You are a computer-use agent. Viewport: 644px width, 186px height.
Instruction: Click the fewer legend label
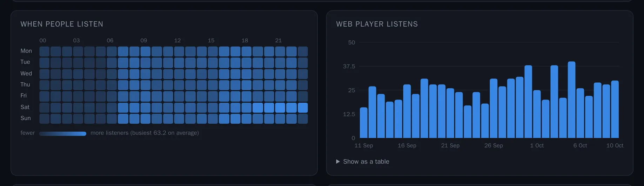click(28, 133)
